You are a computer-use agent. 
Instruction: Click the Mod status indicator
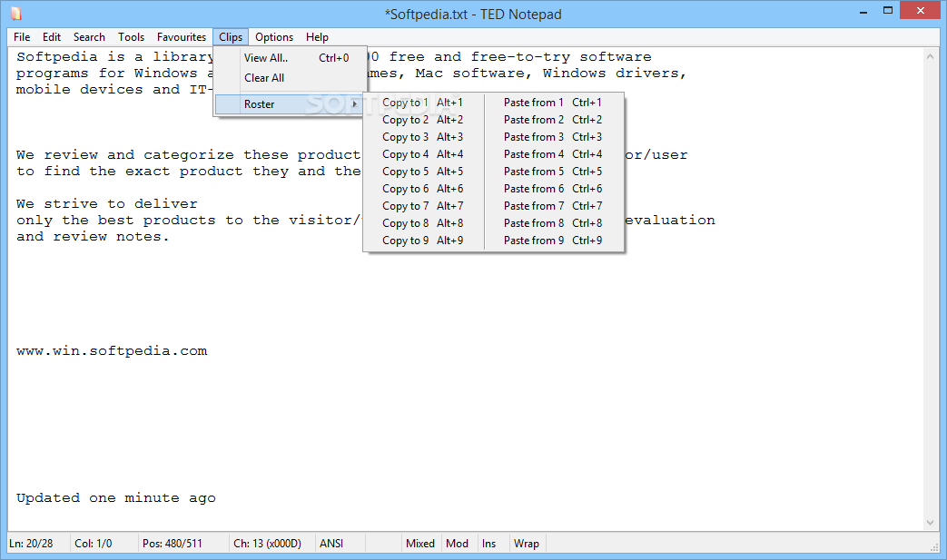(458, 543)
